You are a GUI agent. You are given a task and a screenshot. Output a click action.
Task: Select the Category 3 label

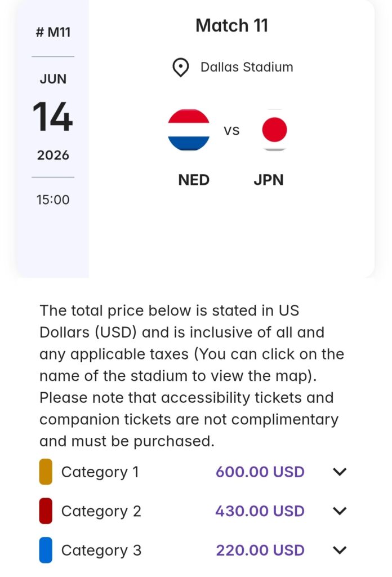tap(101, 550)
